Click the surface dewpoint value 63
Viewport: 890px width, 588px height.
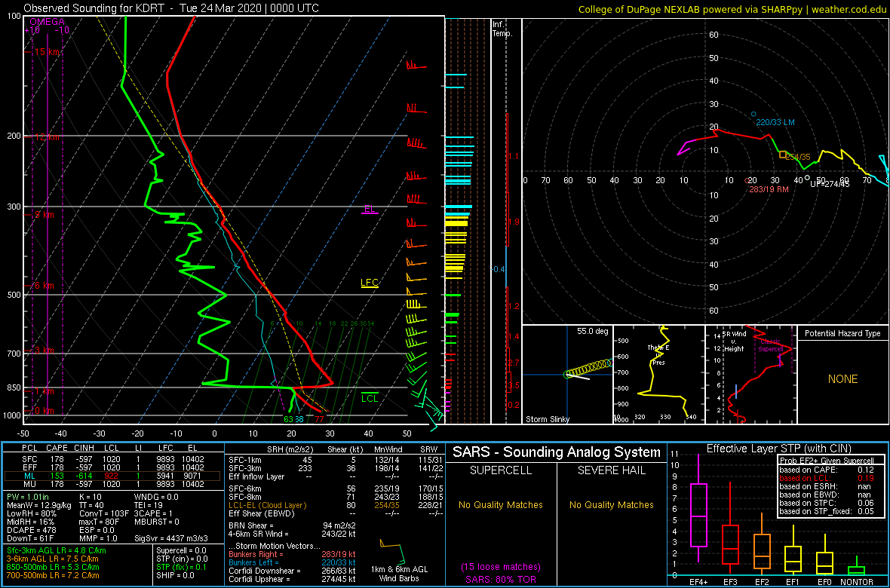[x=288, y=419]
